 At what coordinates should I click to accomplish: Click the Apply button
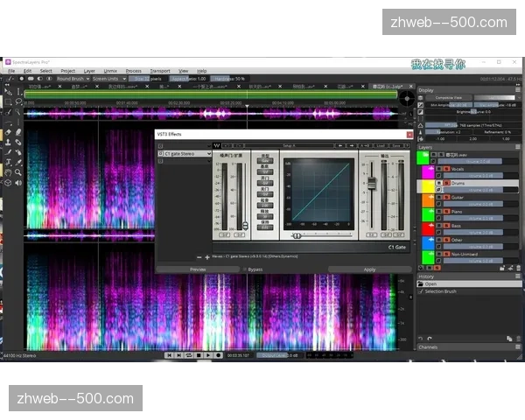[x=369, y=269]
